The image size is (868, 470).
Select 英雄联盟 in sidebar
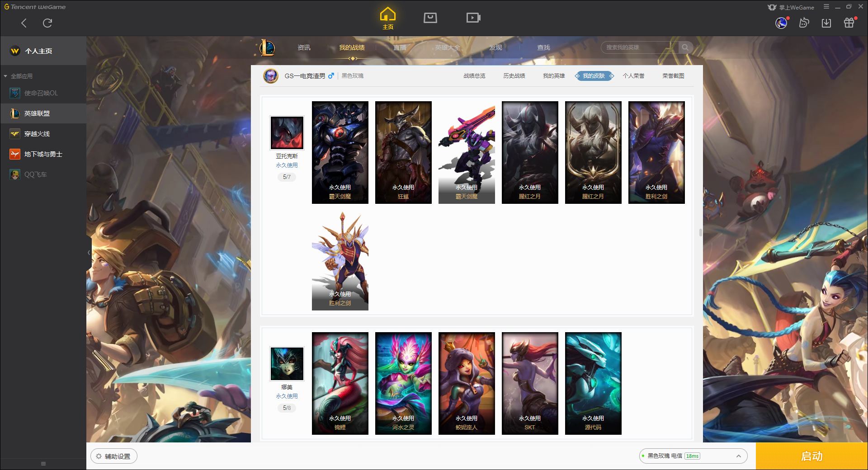(43, 113)
